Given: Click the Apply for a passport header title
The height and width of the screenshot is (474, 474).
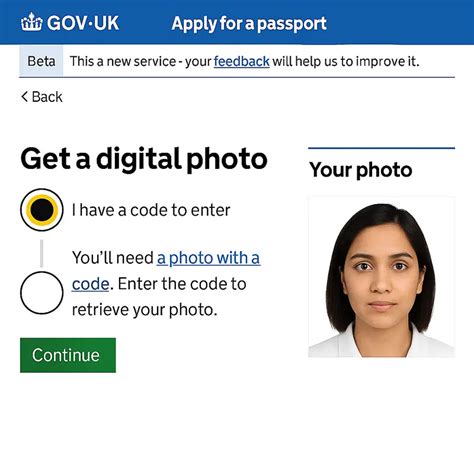Looking at the screenshot, I should point(249,24).
